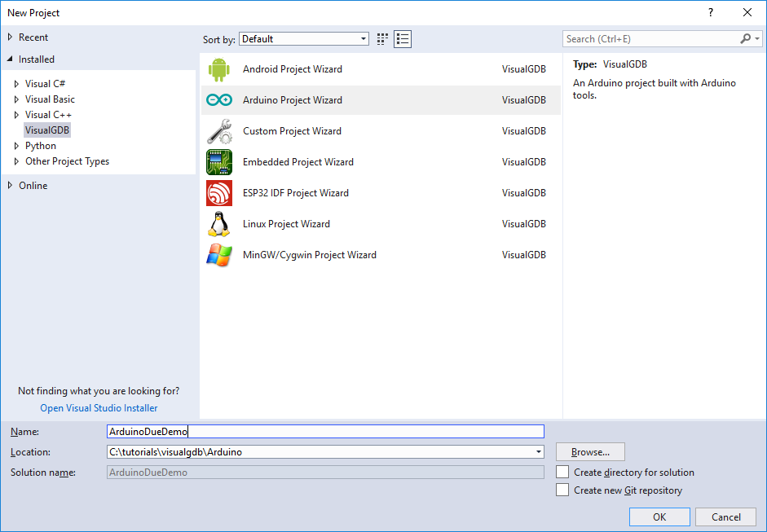Select "Android Project Wizard" text
Screen dimensions: 767x532
click(x=293, y=69)
